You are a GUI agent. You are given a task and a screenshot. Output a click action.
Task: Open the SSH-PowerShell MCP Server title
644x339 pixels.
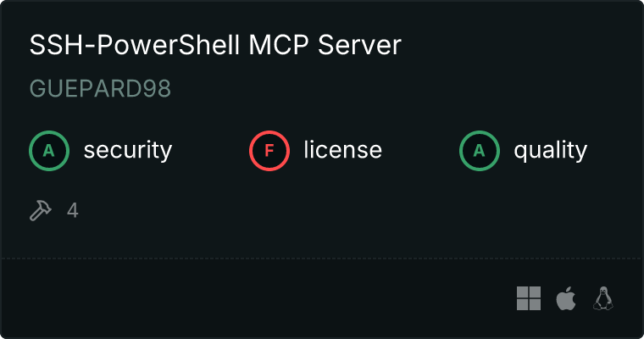[215, 44]
